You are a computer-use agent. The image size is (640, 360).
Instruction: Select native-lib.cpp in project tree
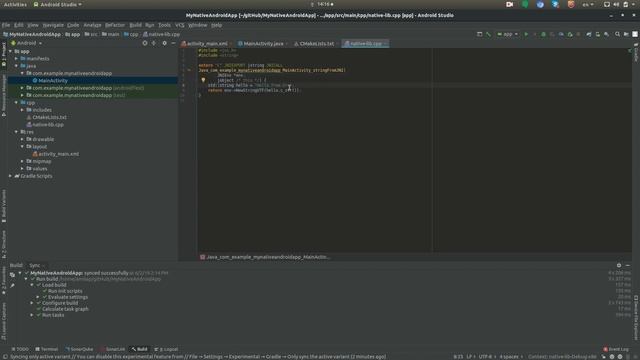tap(48, 125)
